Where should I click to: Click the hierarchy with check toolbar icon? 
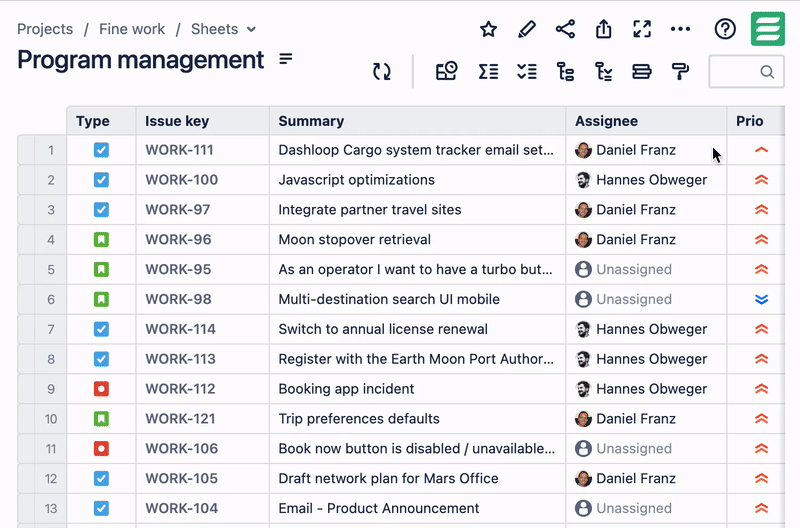coord(604,71)
